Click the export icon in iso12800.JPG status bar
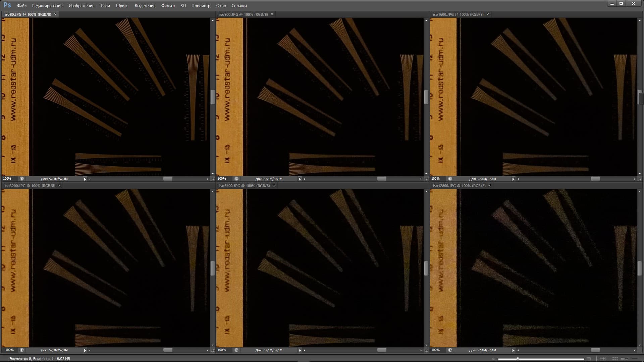This screenshot has height=362, width=644. click(450, 350)
